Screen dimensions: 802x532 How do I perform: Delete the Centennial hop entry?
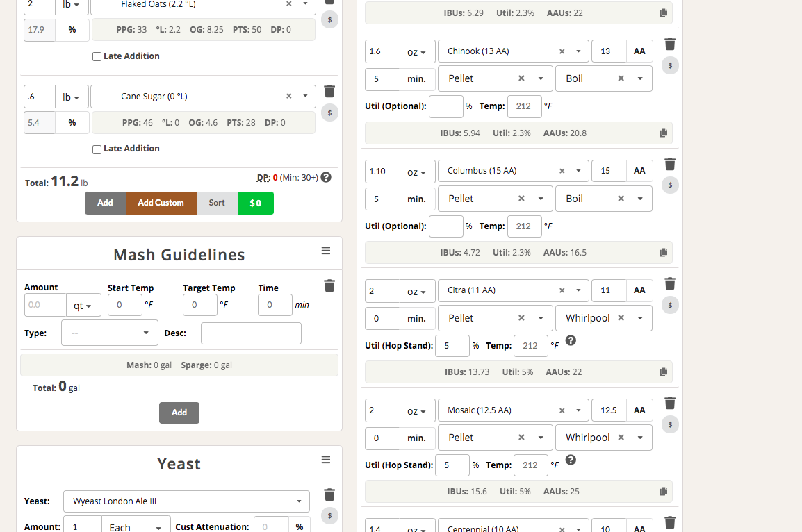670,523
